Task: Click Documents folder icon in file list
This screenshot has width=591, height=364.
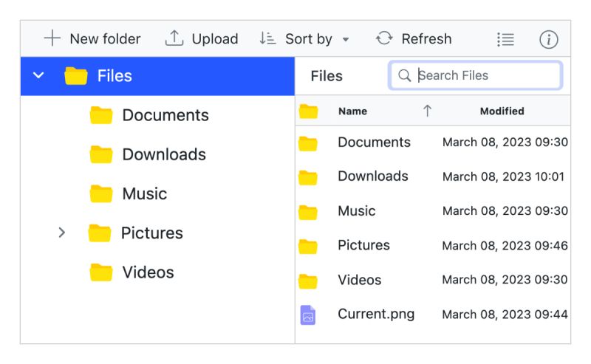Action: [x=308, y=143]
